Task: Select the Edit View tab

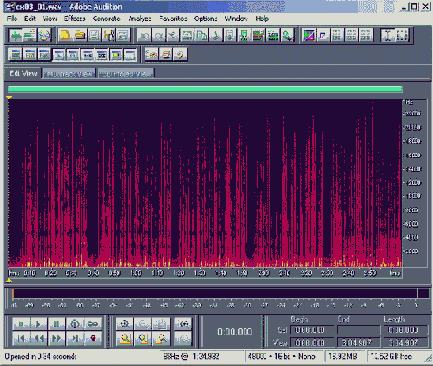Action: (23, 73)
